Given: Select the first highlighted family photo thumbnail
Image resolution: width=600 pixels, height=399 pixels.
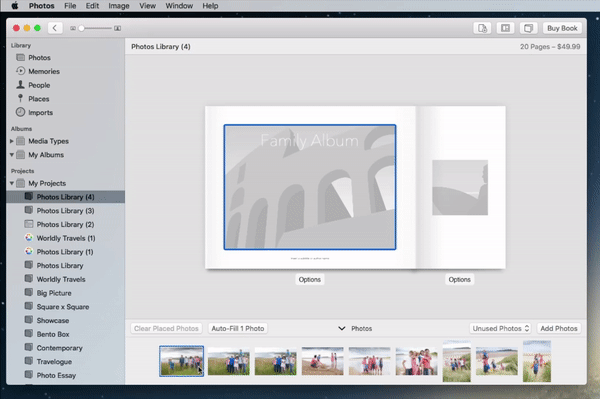Looking at the screenshot, I should tap(181, 361).
